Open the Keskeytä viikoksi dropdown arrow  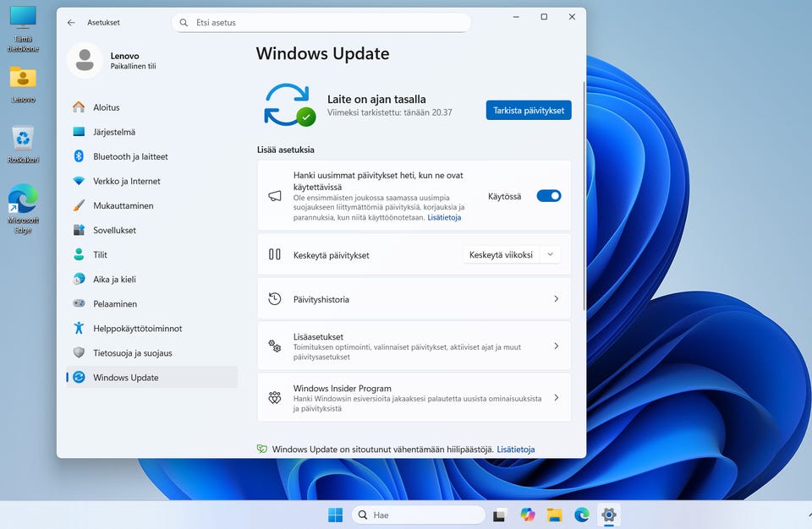pos(550,254)
